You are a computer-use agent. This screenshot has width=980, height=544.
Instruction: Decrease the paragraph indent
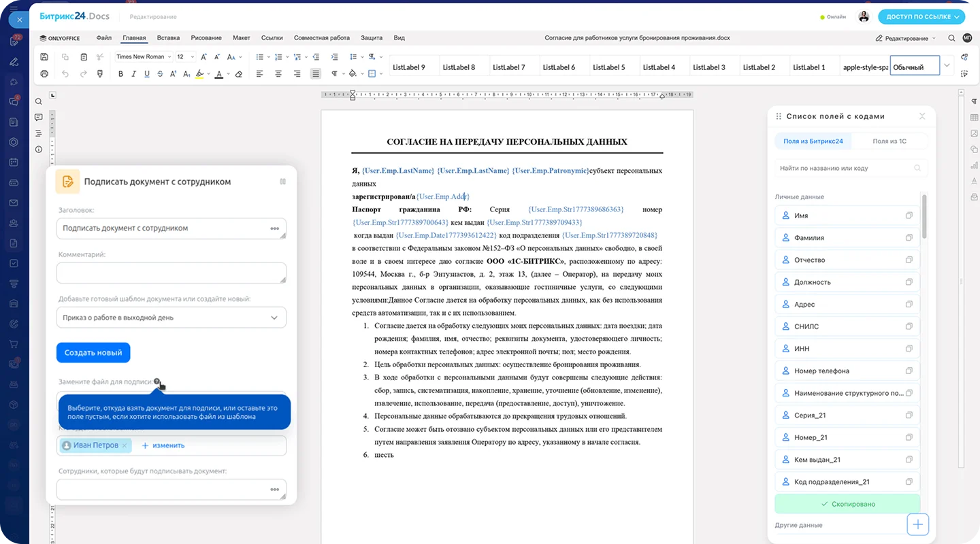coord(316,56)
